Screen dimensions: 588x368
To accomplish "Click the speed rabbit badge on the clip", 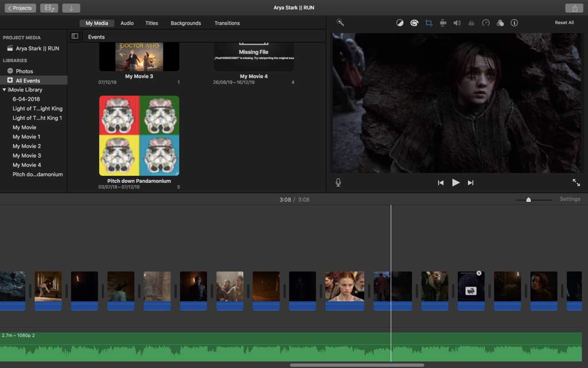I will pos(471,290).
